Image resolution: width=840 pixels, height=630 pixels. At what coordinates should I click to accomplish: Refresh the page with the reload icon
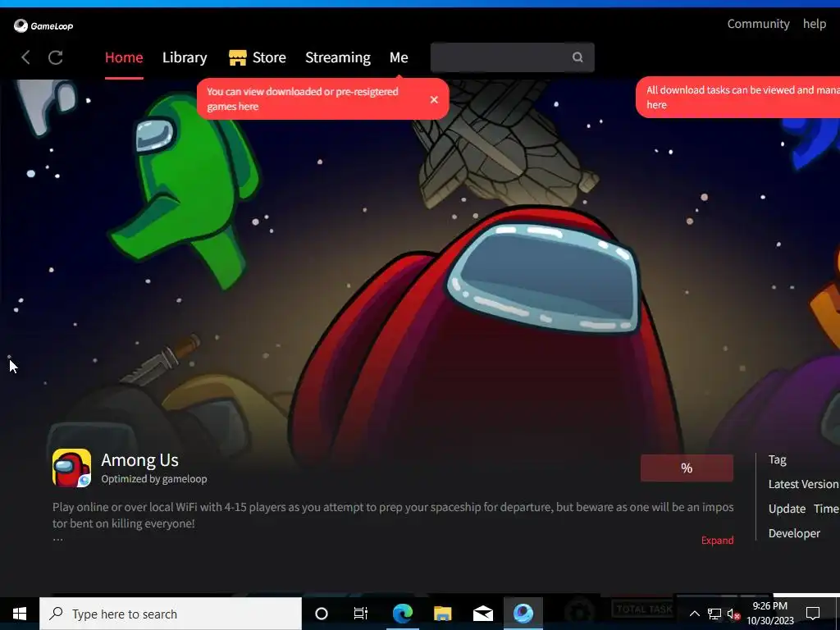pyautogui.click(x=56, y=57)
